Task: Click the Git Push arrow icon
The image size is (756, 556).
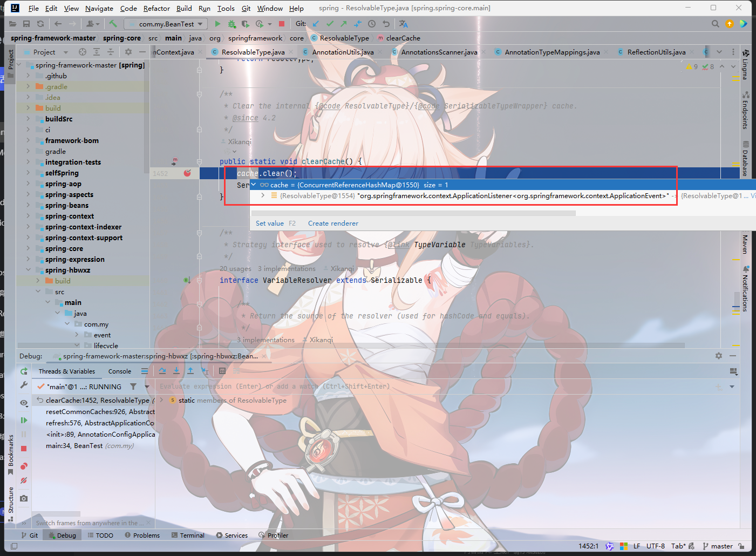Action: coord(344,24)
